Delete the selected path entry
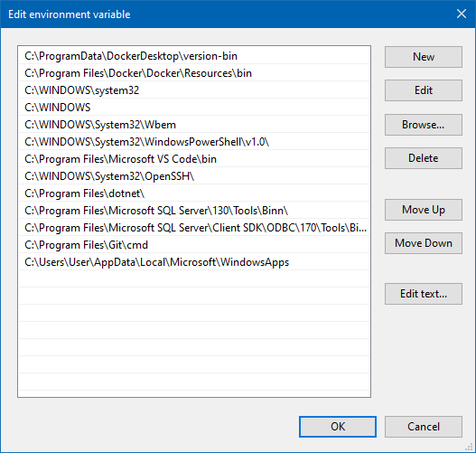Image resolution: width=476 pixels, height=453 pixels. click(x=424, y=158)
